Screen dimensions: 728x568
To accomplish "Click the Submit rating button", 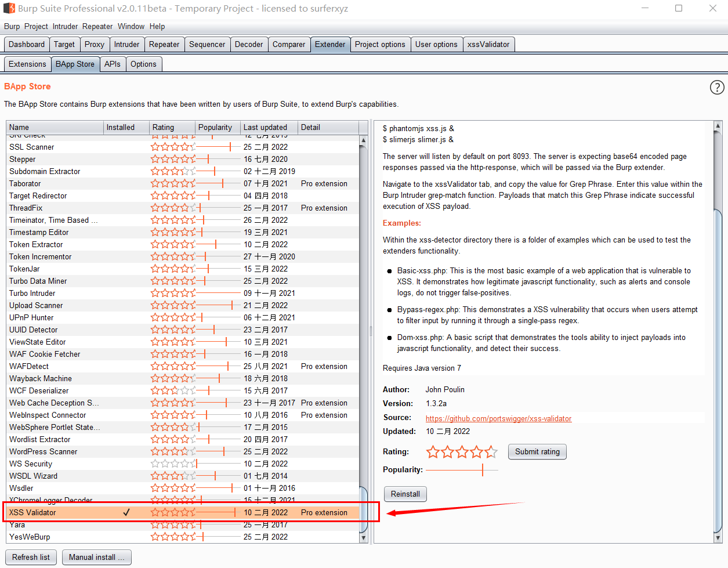I will (537, 451).
